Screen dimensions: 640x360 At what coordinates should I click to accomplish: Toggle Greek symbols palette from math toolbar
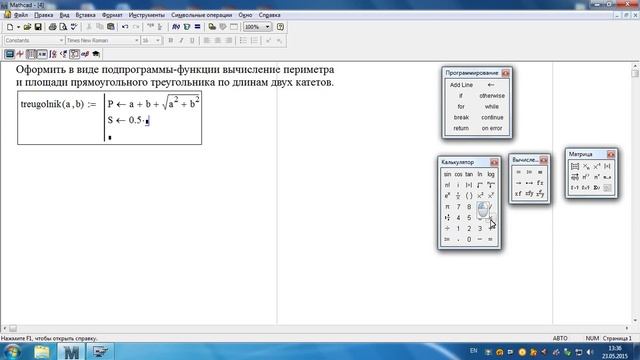[x=85, y=54]
